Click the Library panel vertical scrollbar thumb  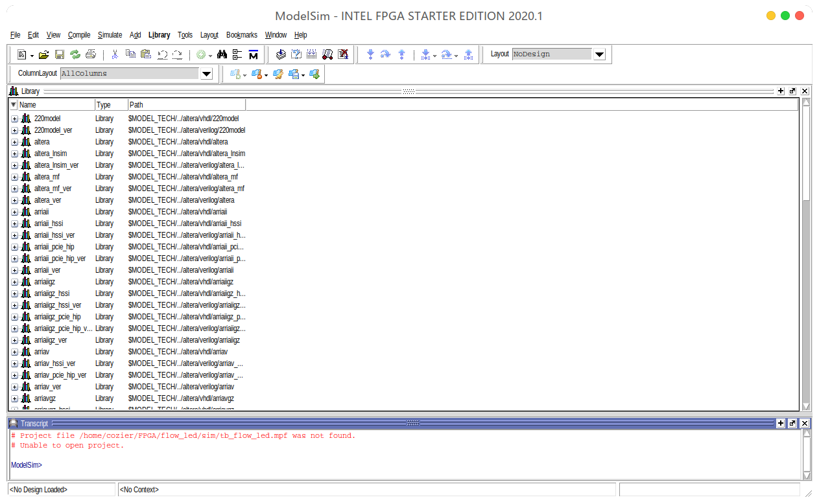tap(806, 155)
